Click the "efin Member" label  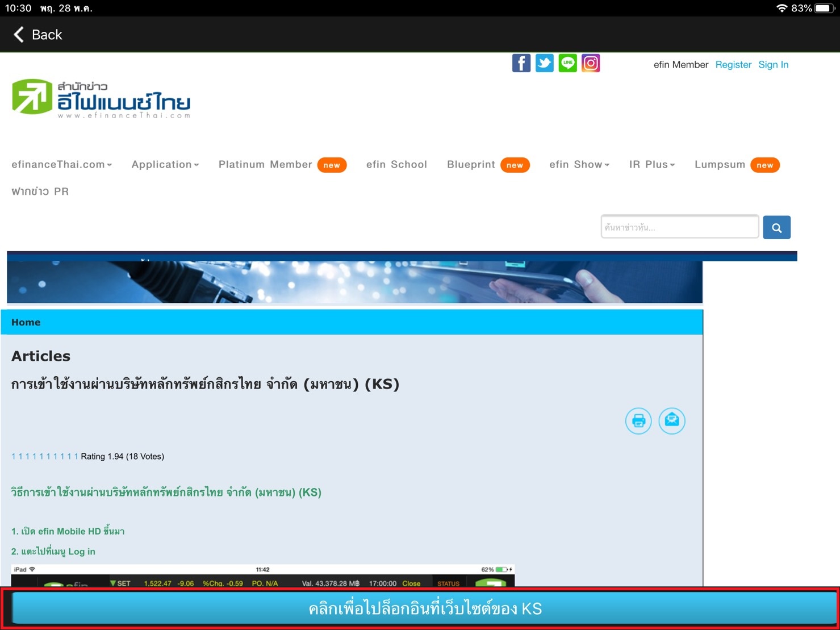click(681, 65)
